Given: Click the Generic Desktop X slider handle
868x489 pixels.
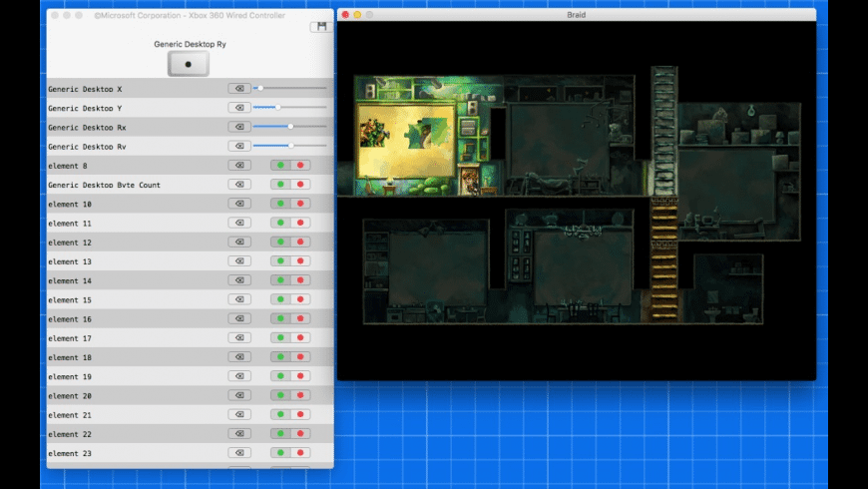Looking at the screenshot, I should [x=260, y=89].
